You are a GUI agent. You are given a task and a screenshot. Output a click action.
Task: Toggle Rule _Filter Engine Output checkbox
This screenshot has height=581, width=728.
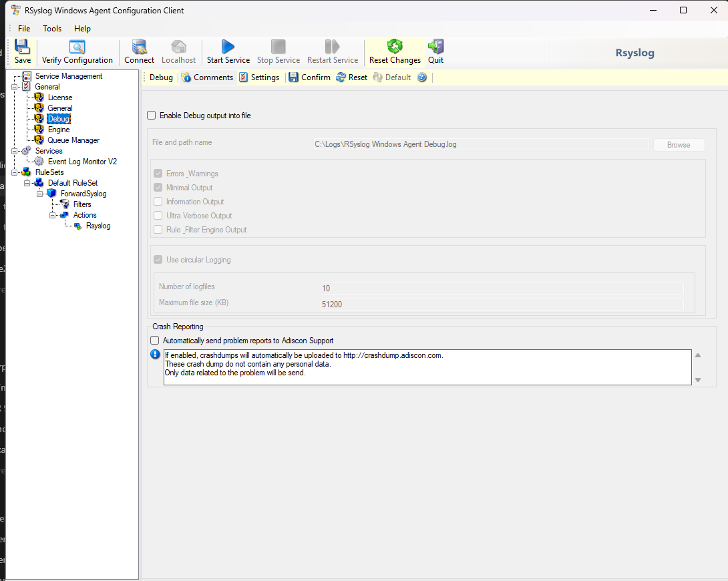(158, 229)
